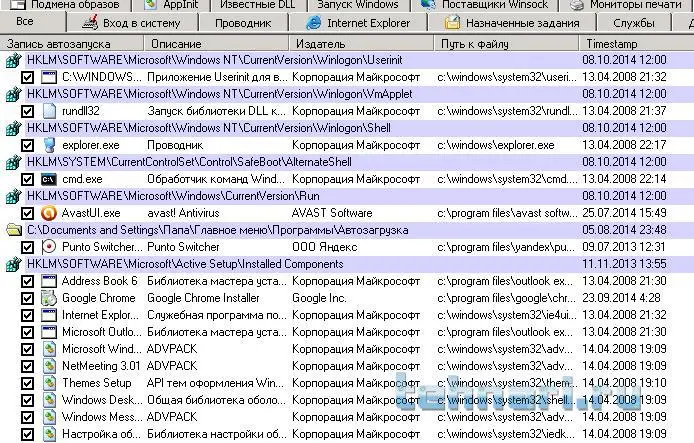The width and height of the screenshot is (694, 443).
Task: Click the rundll32 file icon
Action: point(49,111)
